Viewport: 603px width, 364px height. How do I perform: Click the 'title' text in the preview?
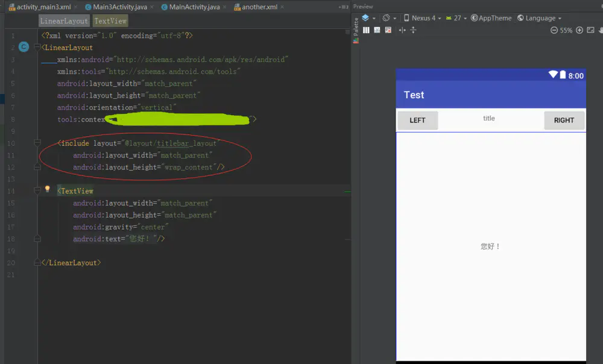489,118
